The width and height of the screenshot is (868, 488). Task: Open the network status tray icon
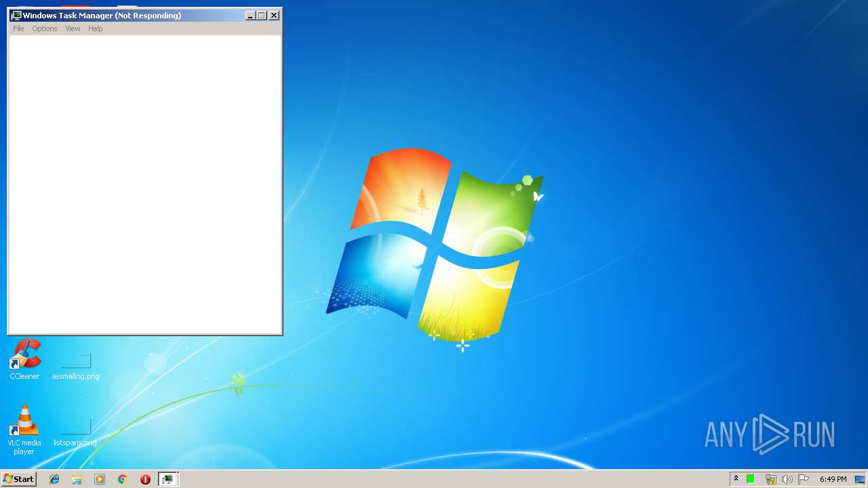(x=770, y=479)
